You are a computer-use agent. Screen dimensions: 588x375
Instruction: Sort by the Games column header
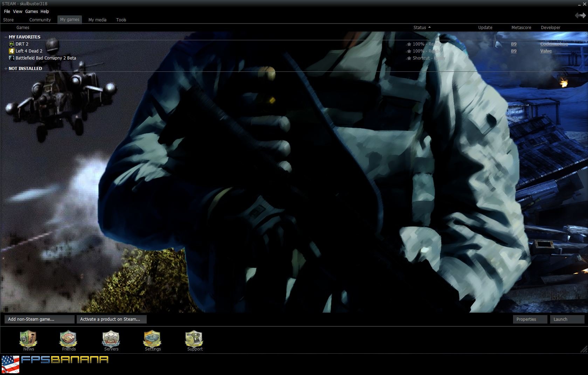[23, 28]
